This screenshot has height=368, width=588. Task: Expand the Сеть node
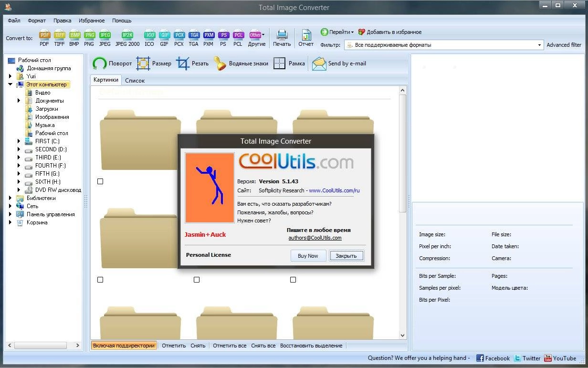10,206
